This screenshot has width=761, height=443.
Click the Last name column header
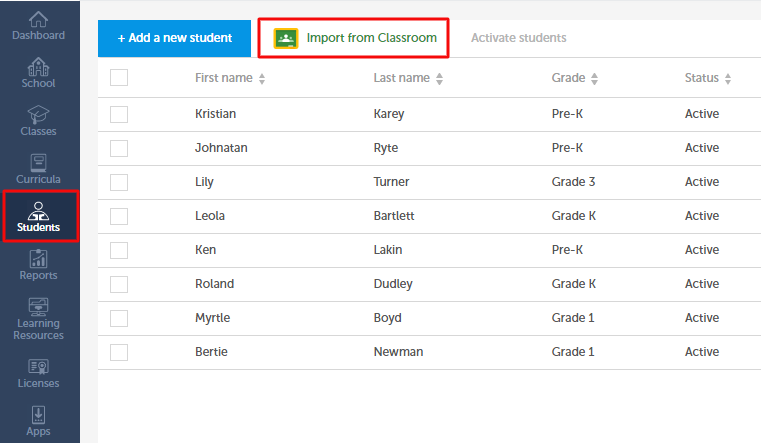[x=401, y=78]
